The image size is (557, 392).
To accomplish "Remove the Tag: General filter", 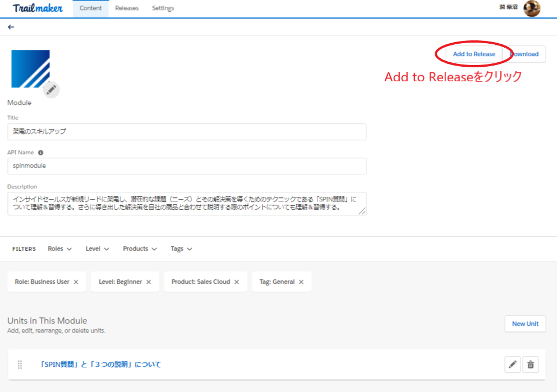I will coord(301,282).
